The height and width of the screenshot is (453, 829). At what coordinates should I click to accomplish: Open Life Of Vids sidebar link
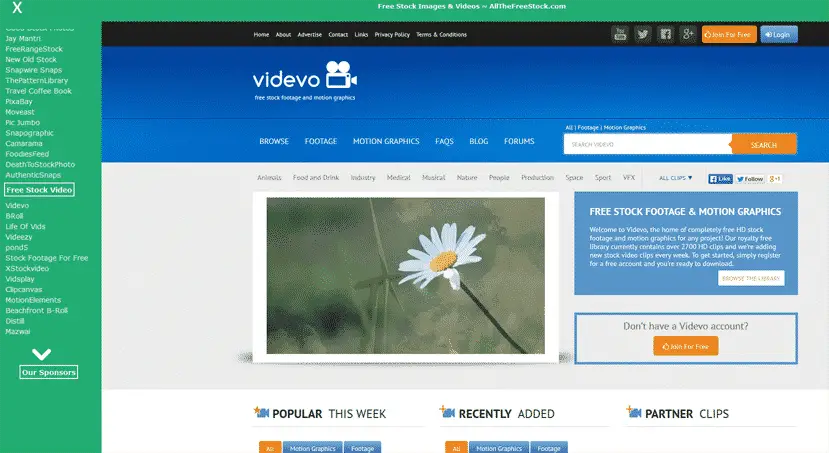coord(25,226)
